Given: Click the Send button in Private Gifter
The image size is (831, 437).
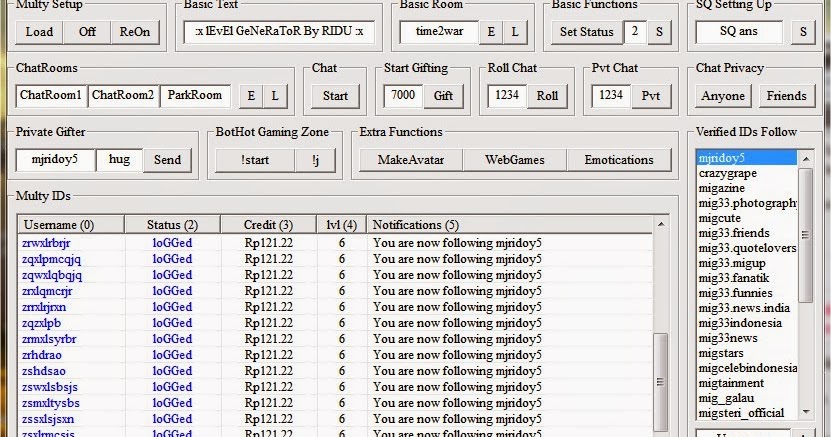Looking at the screenshot, I should click(x=167, y=160).
